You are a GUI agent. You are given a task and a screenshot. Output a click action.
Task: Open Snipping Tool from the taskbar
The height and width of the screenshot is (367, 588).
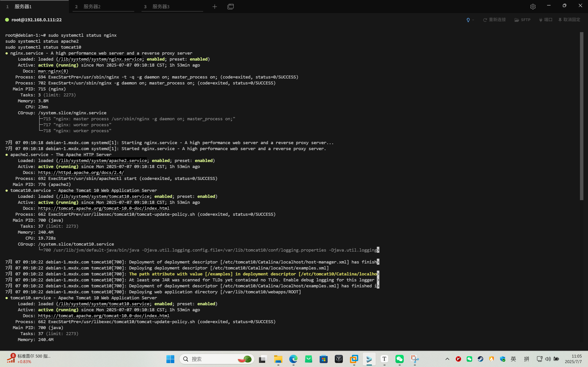click(415, 359)
